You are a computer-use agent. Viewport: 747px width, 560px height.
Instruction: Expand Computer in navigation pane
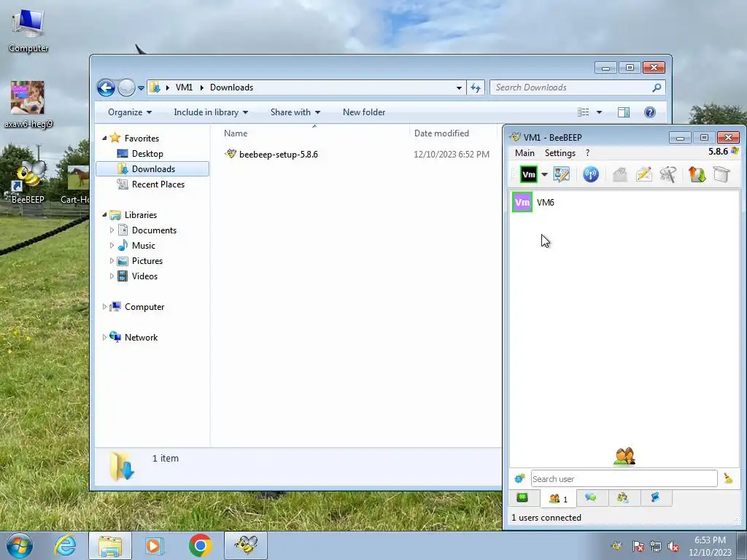tap(104, 307)
